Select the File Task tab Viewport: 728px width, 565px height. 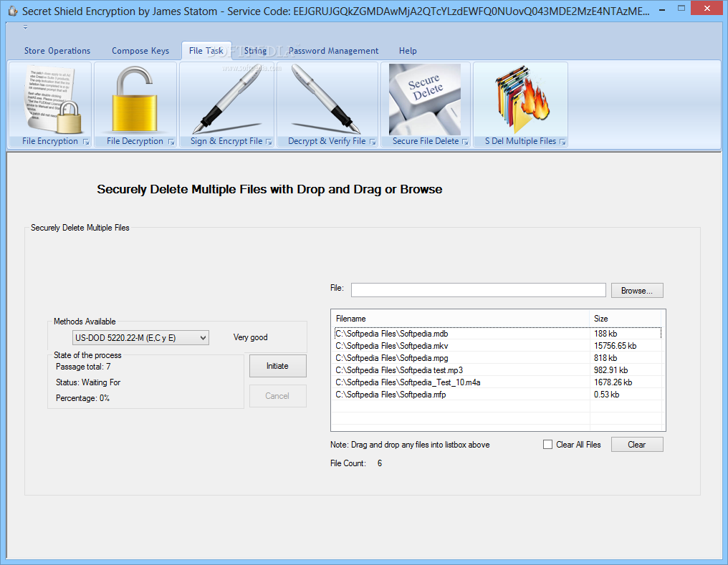pyautogui.click(x=206, y=51)
